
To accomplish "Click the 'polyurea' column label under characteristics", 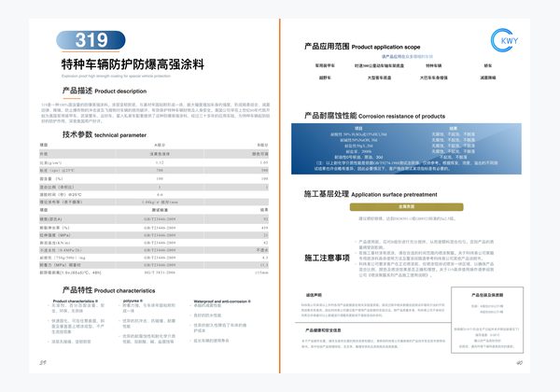I will point(133,301).
